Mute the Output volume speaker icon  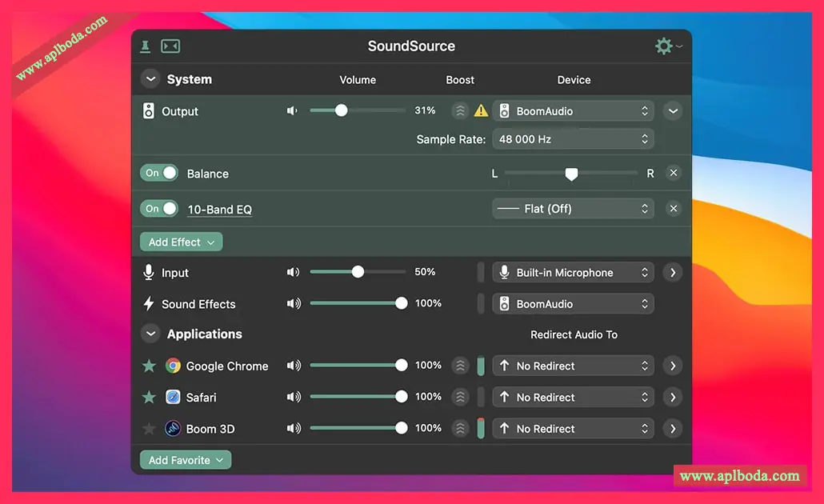point(292,111)
